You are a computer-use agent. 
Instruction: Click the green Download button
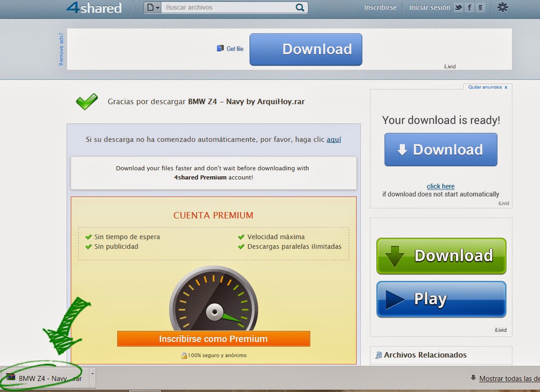coord(441,256)
